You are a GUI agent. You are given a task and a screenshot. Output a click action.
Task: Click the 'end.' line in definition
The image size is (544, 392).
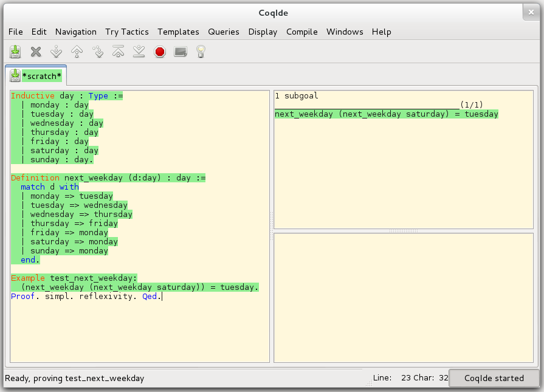[x=30, y=260]
